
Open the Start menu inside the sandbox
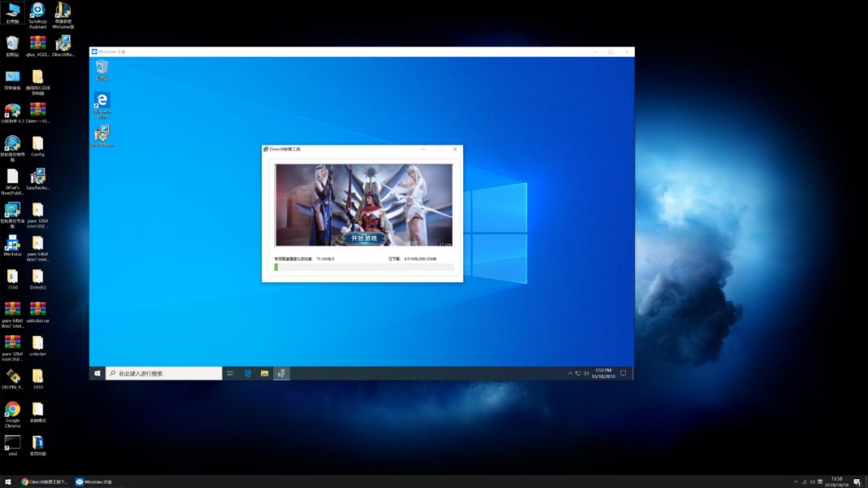pyautogui.click(x=97, y=372)
